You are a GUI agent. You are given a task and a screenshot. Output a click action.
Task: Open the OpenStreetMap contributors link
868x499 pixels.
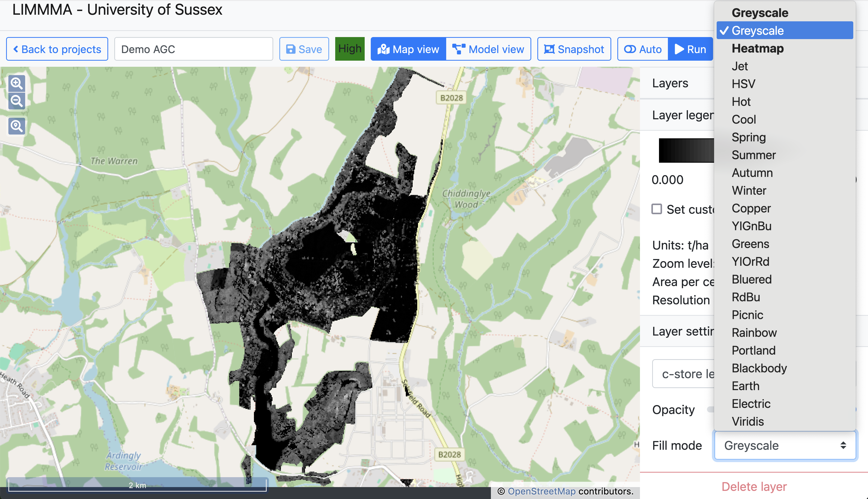(x=541, y=491)
